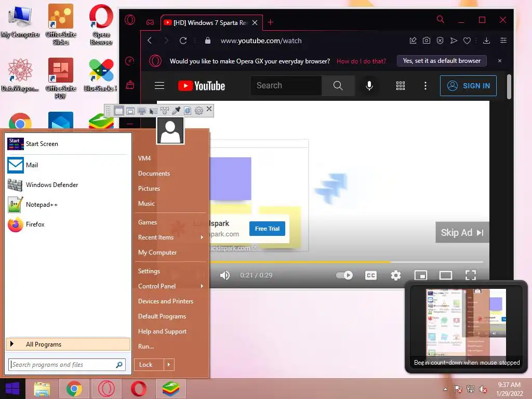This screenshot has width=532, height=399.
Task: Click the Search programs and files box
Action: tap(67, 365)
